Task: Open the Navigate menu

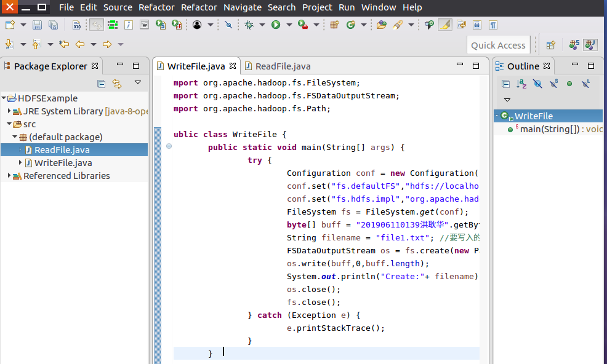Action: (243, 7)
